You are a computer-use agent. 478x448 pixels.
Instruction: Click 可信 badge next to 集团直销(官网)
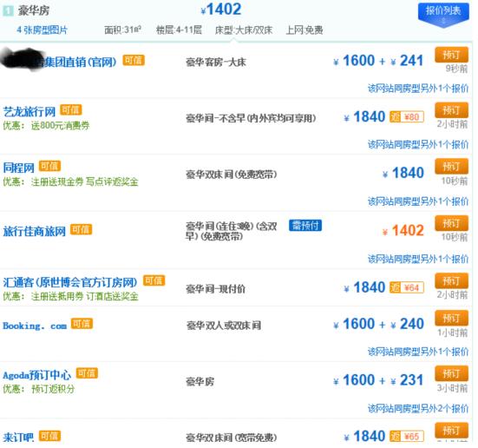coord(134,61)
